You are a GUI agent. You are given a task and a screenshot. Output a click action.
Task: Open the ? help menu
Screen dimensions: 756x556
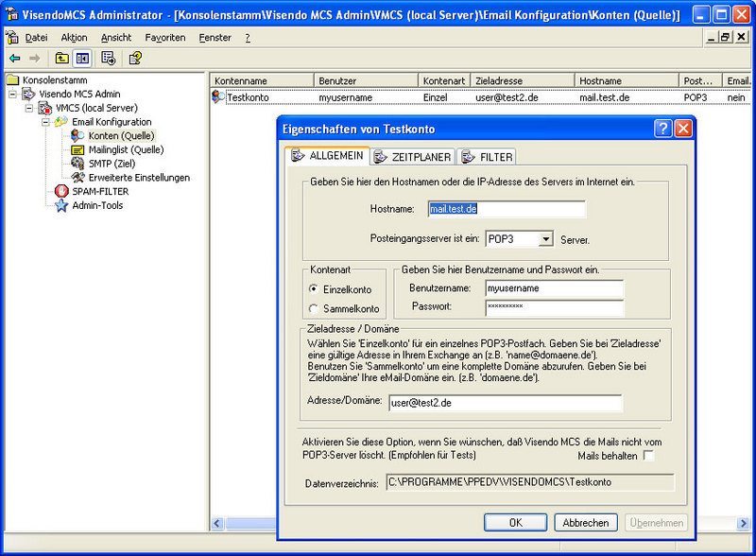[248, 37]
